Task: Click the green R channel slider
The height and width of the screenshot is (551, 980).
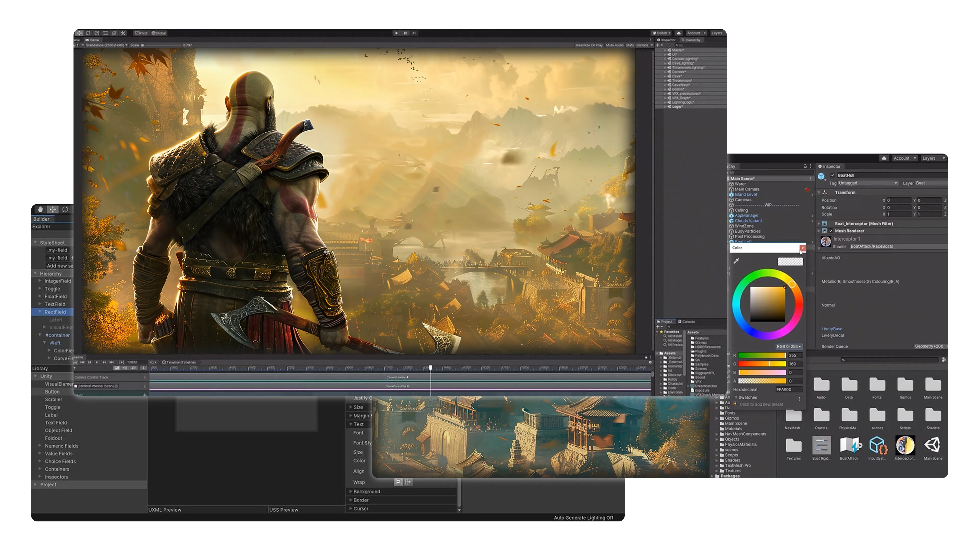Action: tap(762, 355)
